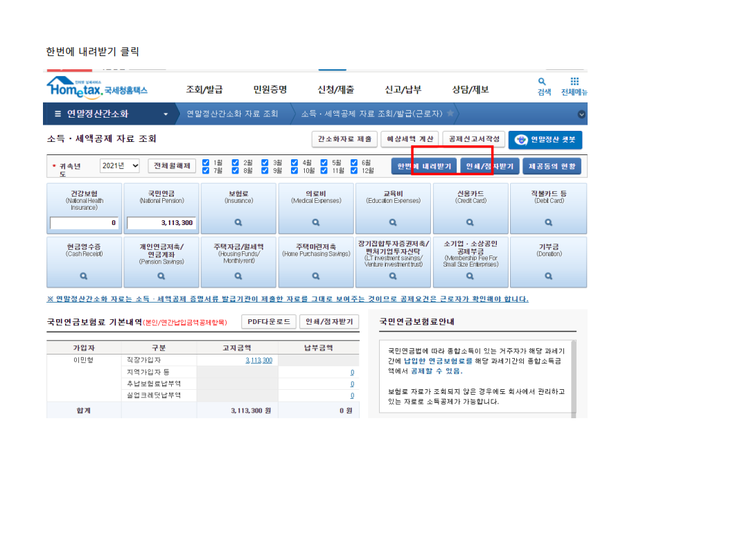Open the 신청/제출 menu

point(336,89)
